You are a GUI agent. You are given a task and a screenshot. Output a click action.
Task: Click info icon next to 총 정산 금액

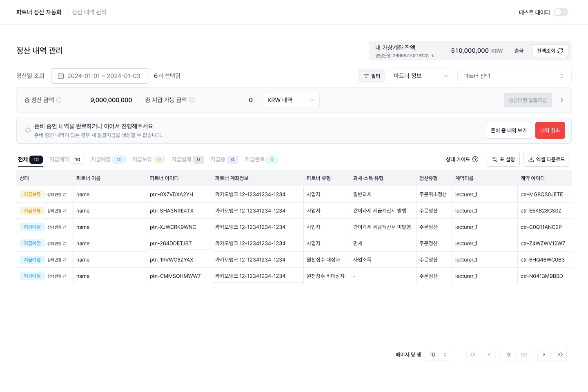(x=59, y=100)
